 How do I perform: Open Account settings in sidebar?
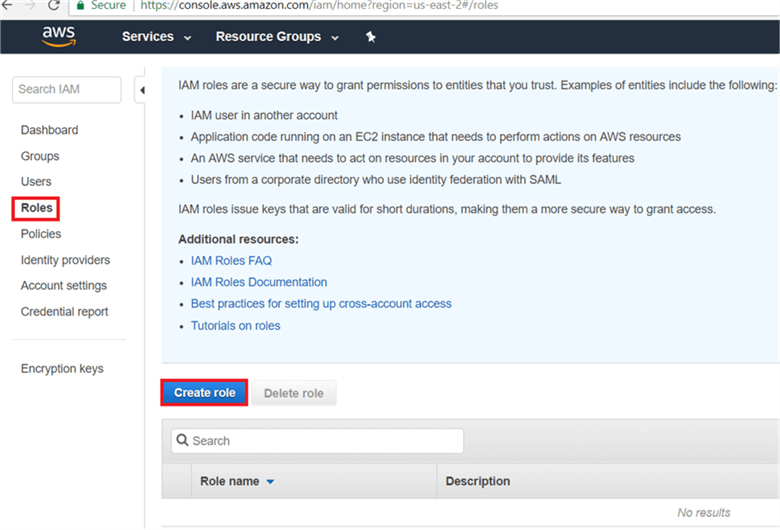[x=64, y=286]
